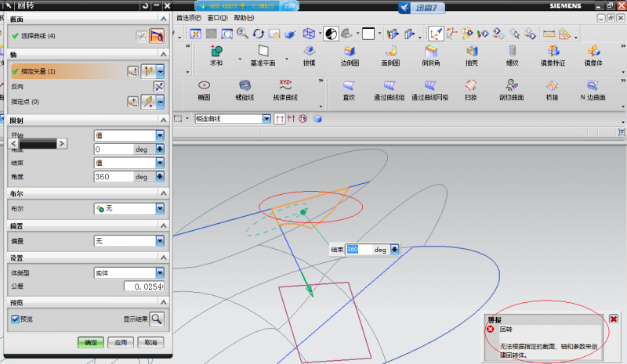Open the 布尔 boolean type dropdown
This screenshot has width=627, height=364.
(160, 209)
